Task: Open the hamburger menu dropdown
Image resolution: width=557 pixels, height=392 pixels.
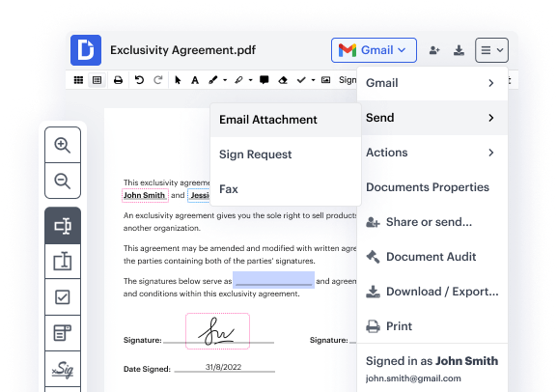Action: pyautogui.click(x=491, y=50)
